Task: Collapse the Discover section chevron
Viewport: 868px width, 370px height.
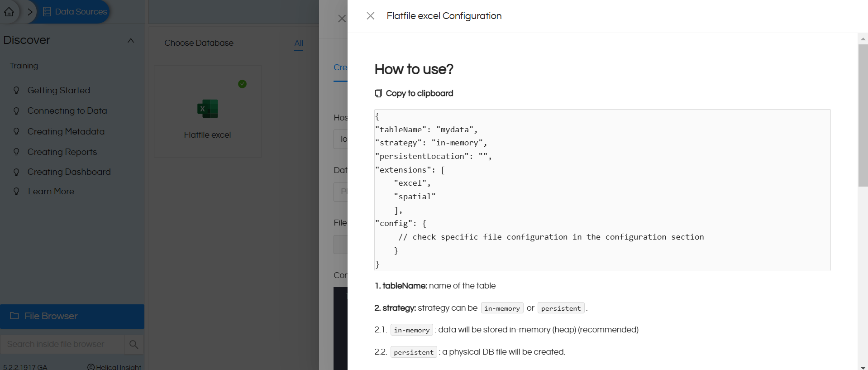Action: pos(131,40)
